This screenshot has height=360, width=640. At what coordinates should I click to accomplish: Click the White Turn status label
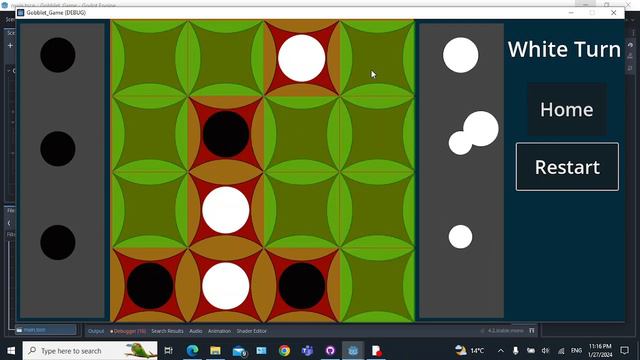pyautogui.click(x=564, y=49)
